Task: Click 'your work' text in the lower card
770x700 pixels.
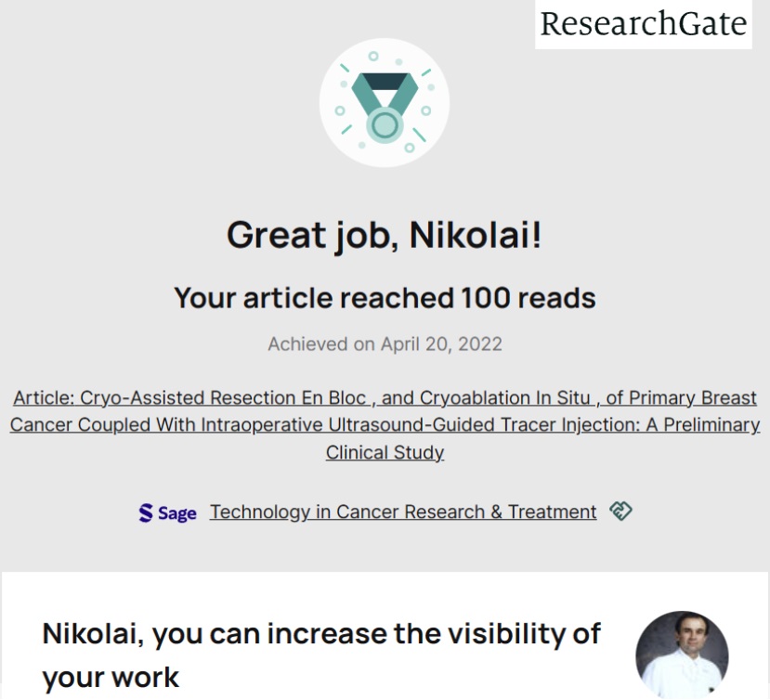Action: tap(111, 677)
